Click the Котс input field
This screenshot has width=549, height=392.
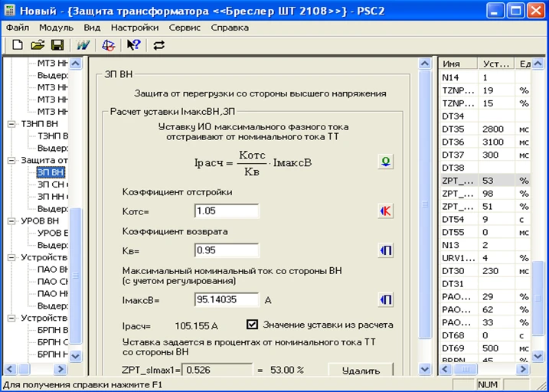tap(227, 211)
